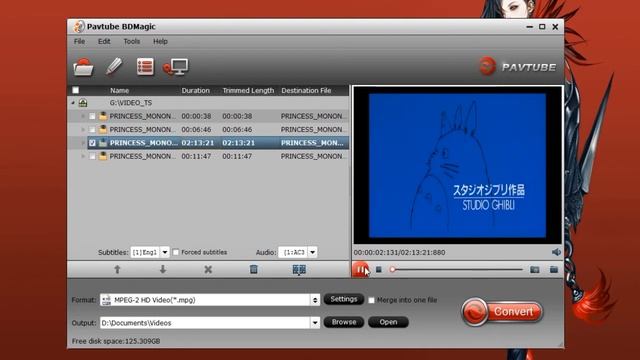This screenshot has width=640, height=360.
Task: Enable Merge into one file checkbox
Action: [x=371, y=300]
